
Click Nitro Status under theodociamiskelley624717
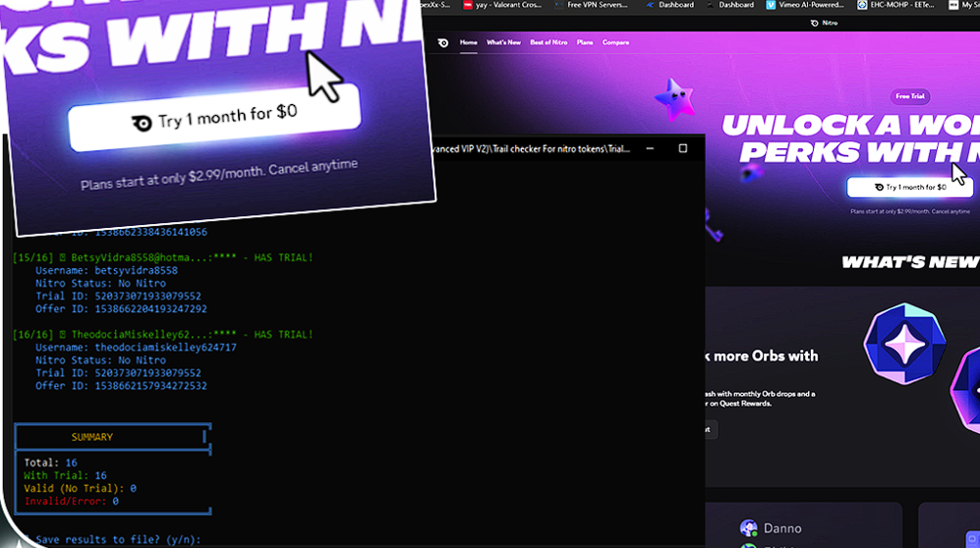point(100,360)
